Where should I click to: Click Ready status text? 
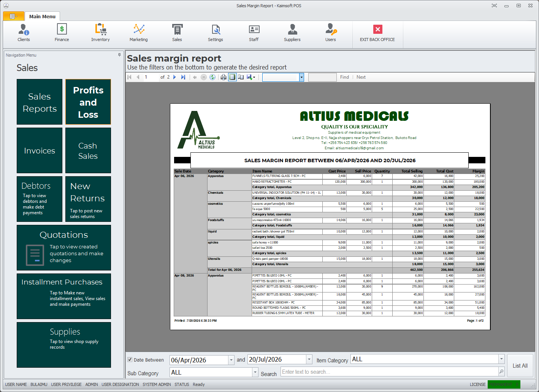[x=198, y=384]
